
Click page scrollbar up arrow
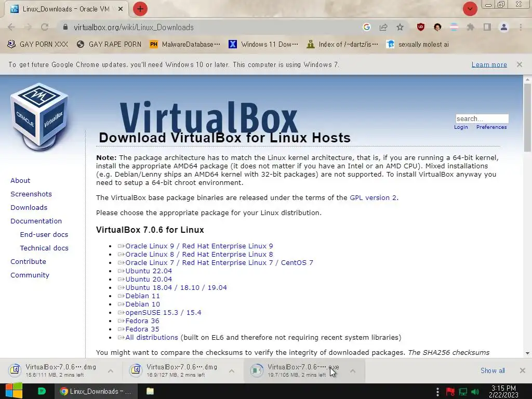(x=527, y=79)
